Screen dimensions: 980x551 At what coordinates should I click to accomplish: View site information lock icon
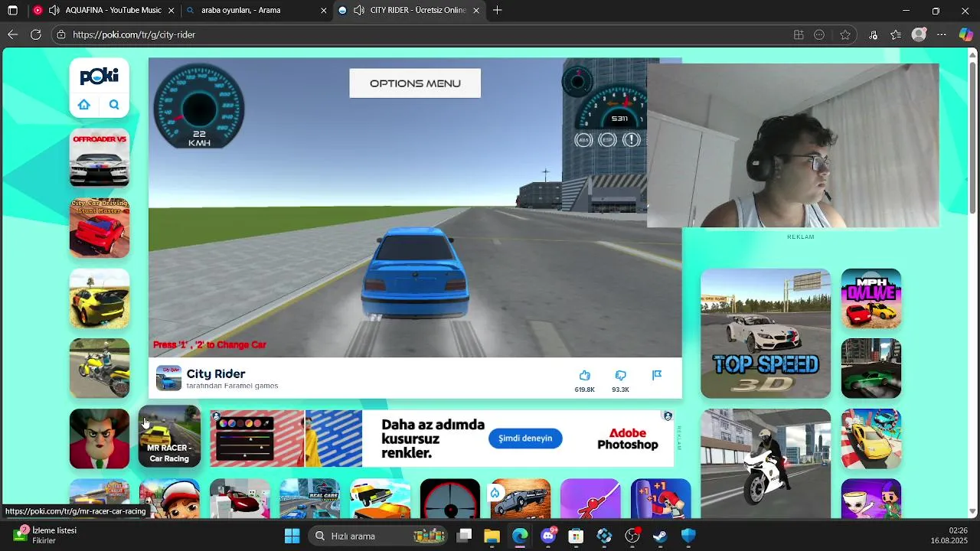pos(60,34)
